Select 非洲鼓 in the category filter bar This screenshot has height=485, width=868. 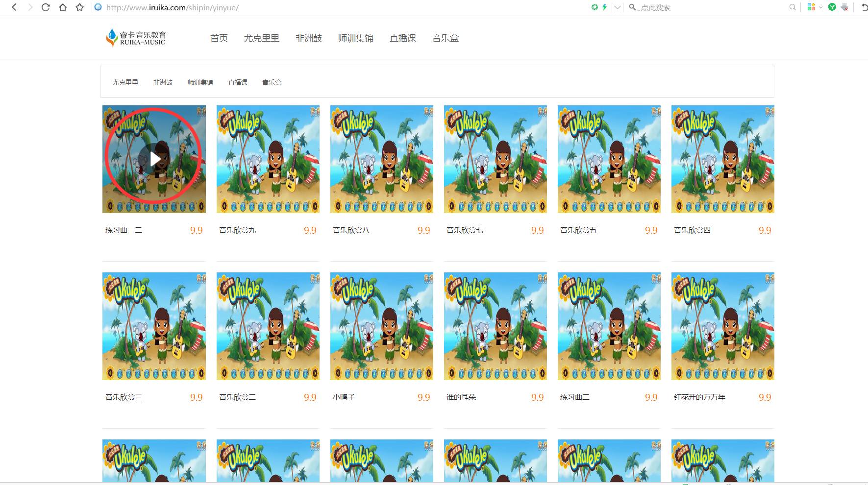pos(163,82)
